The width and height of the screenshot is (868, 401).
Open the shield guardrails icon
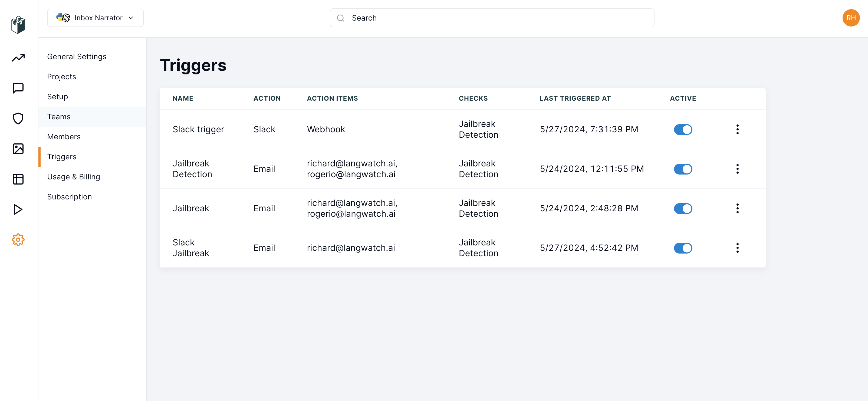[x=18, y=119]
